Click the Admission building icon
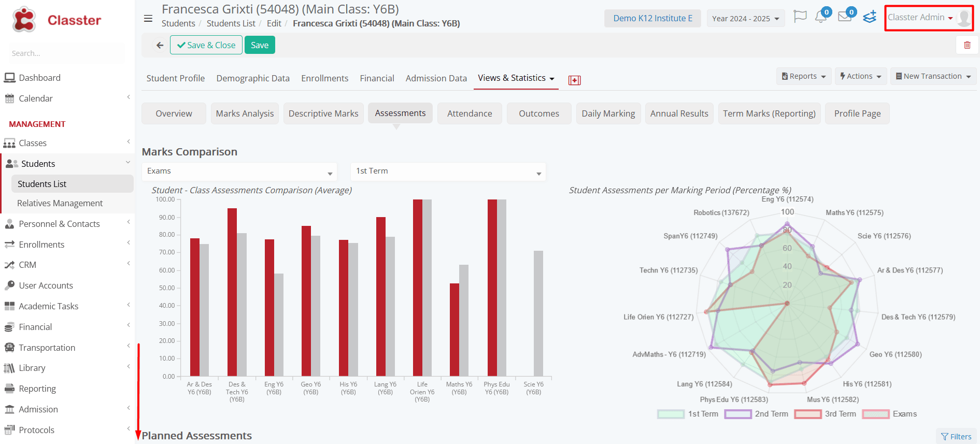The image size is (980, 444). pos(9,409)
